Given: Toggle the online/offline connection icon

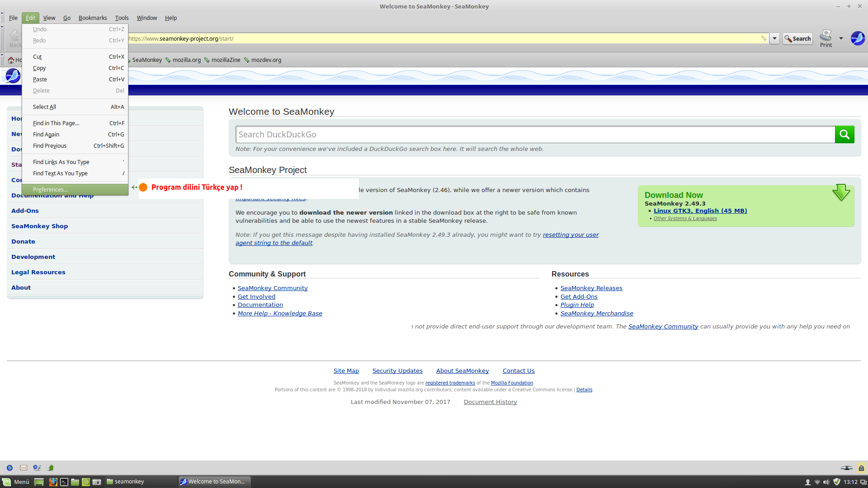Looking at the screenshot, I should 846,468.
